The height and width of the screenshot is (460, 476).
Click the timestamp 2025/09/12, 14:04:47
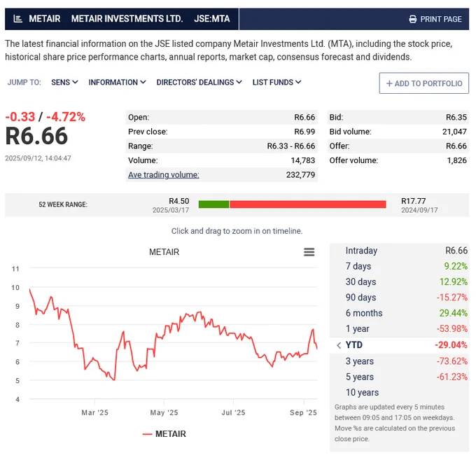tap(38, 158)
